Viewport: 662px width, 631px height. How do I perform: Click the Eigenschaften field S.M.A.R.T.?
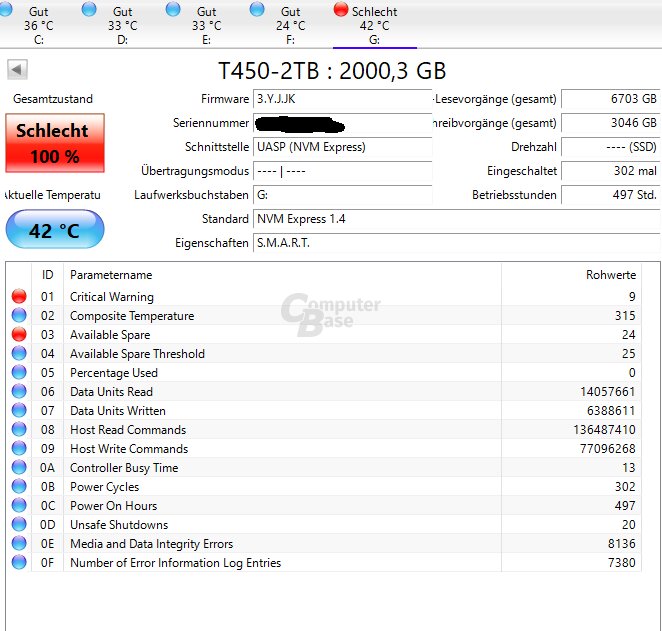(x=457, y=243)
